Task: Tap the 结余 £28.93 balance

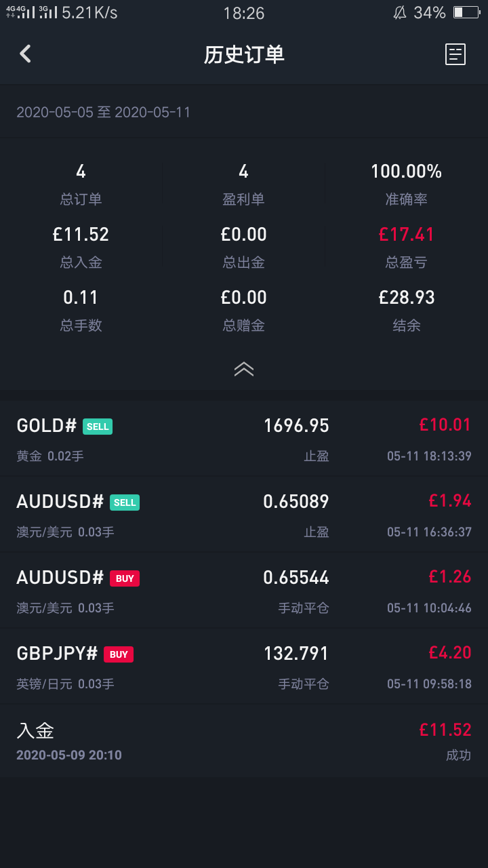Action: (406, 298)
